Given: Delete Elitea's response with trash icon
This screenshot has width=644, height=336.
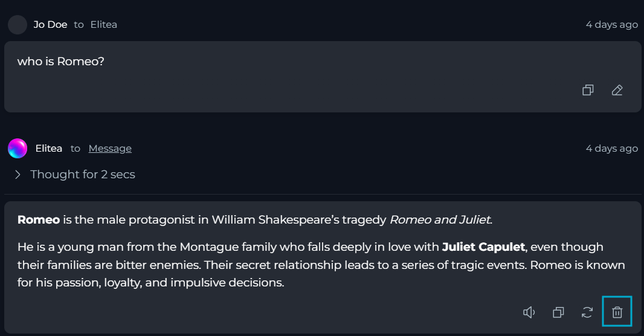Looking at the screenshot, I should click(617, 312).
